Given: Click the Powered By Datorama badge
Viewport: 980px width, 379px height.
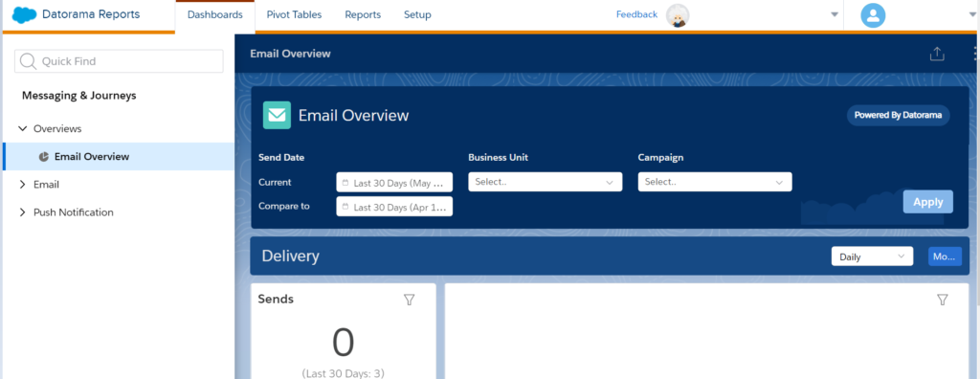Looking at the screenshot, I should coord(898,115).
